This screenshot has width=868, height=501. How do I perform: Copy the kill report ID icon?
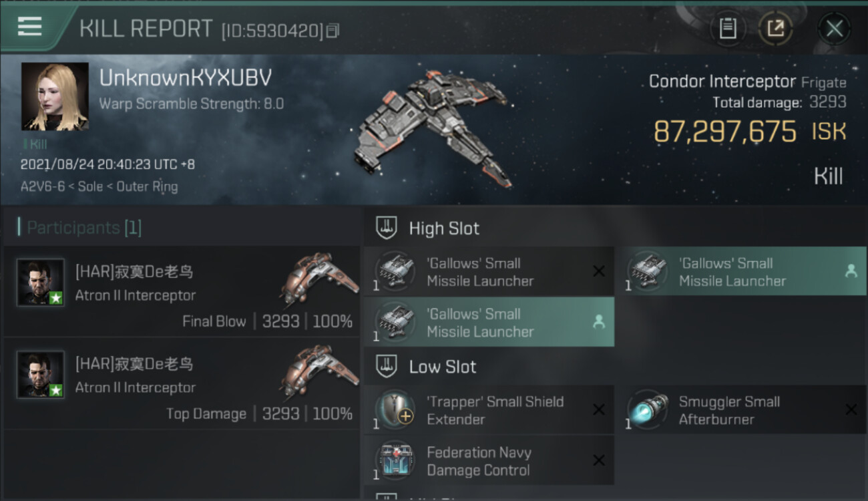tap(333, 30)
